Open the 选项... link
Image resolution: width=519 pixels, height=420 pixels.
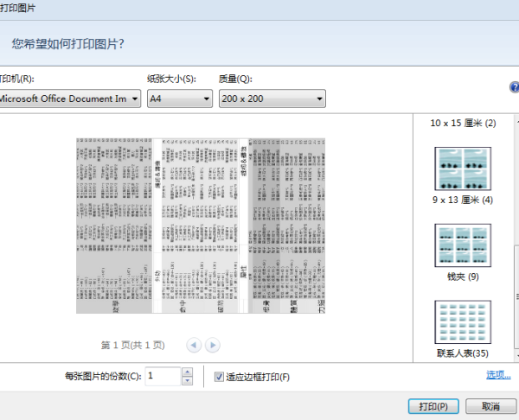[497, 375]
